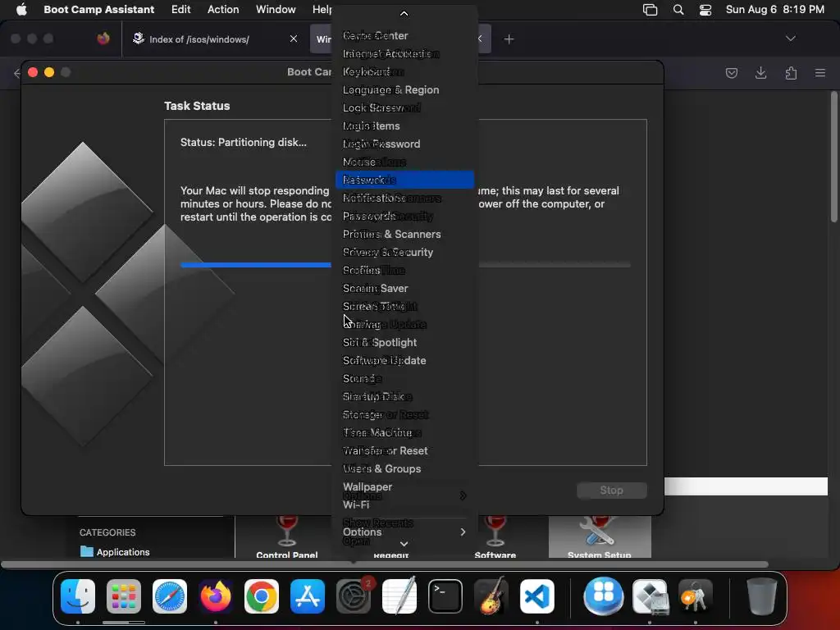840x630 pixels.
Task: Click the Task Status heading
Action: (197, 106)
